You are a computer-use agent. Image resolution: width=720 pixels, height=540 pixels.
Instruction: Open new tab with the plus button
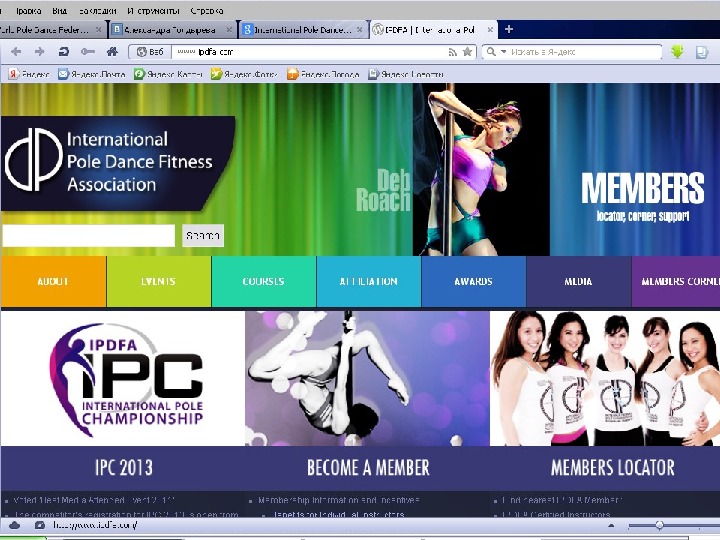click(508, 29)
